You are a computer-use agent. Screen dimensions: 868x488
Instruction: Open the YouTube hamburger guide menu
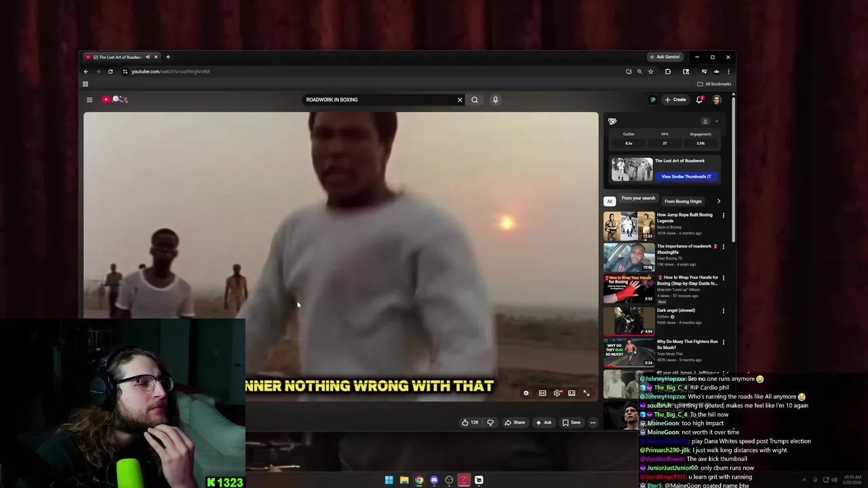pyautogui.click(x=89, y=100)
